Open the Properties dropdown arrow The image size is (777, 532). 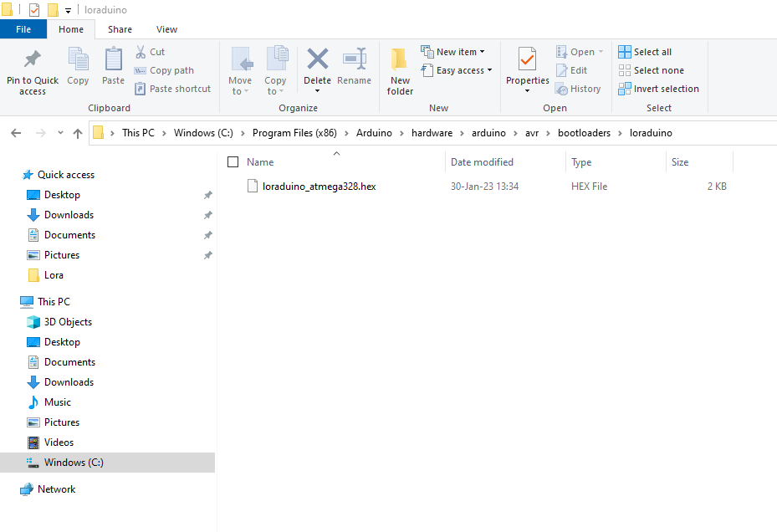pos(527,91)
